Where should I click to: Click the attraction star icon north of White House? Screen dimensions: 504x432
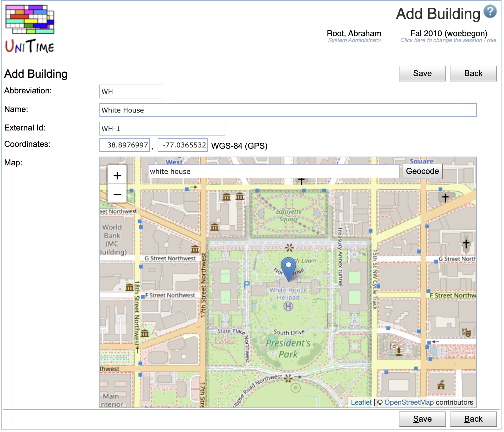pyautogui.click(x=289, y=247)
